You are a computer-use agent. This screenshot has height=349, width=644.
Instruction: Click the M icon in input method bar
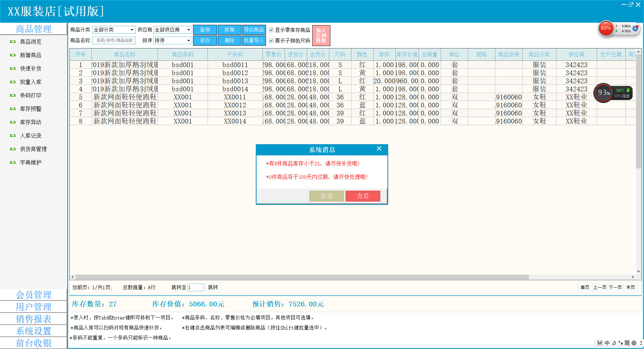tap(600, 343)
